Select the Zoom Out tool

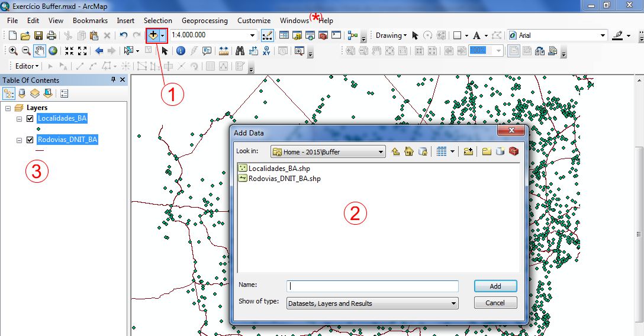coord(26,51)
